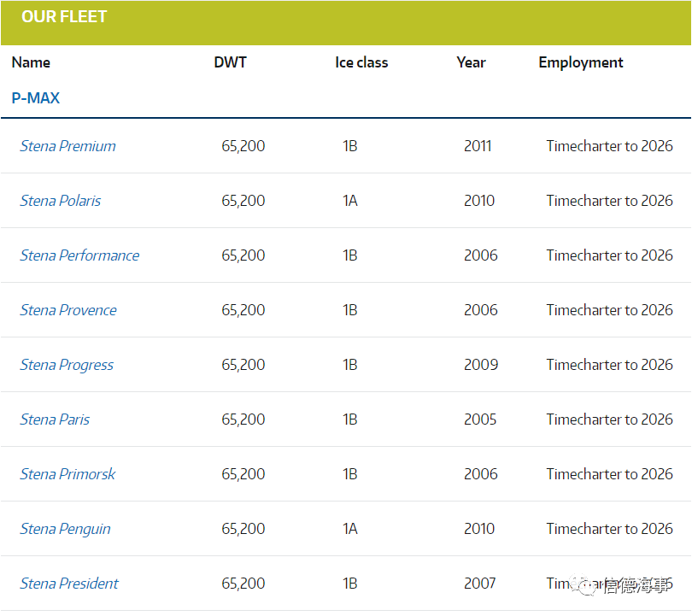The image size is (692, 616).
Task: Select the 1B ice class for Stena Progress
Action: [350, 365]
